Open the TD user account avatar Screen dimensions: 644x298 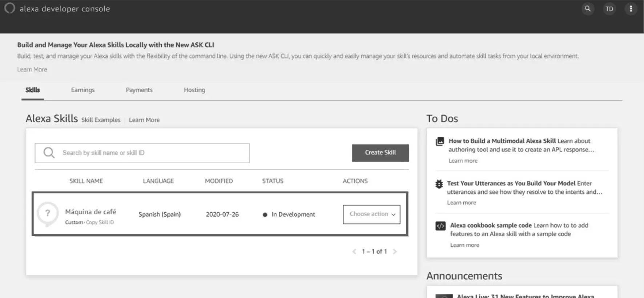click(x=609, y=9)
